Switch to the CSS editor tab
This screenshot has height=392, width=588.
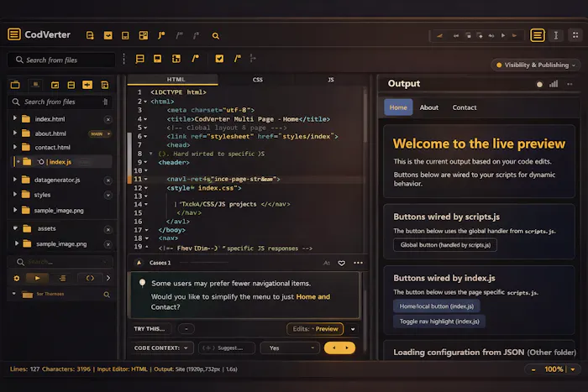click(x=257, y=80)
